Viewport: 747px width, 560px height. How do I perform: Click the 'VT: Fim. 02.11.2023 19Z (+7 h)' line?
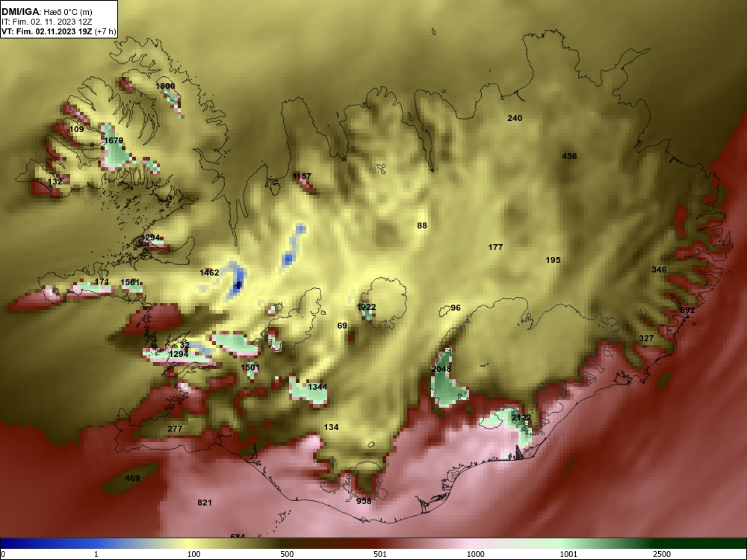(x=58, y=32)
